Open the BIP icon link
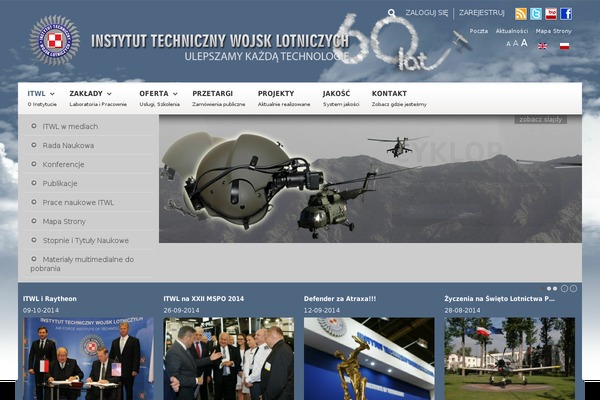Viewport: 600px width, 400px height. click(551, 14)
